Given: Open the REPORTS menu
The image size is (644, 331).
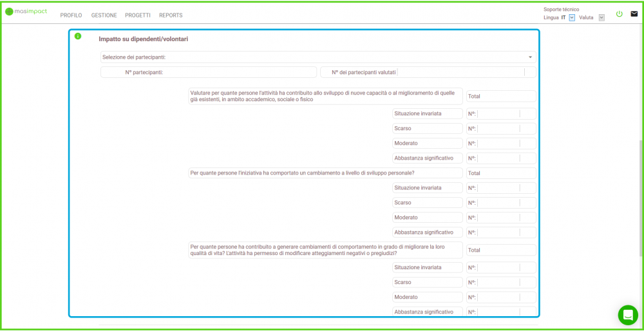Looking at the screenshot, I should coord(171,15).
